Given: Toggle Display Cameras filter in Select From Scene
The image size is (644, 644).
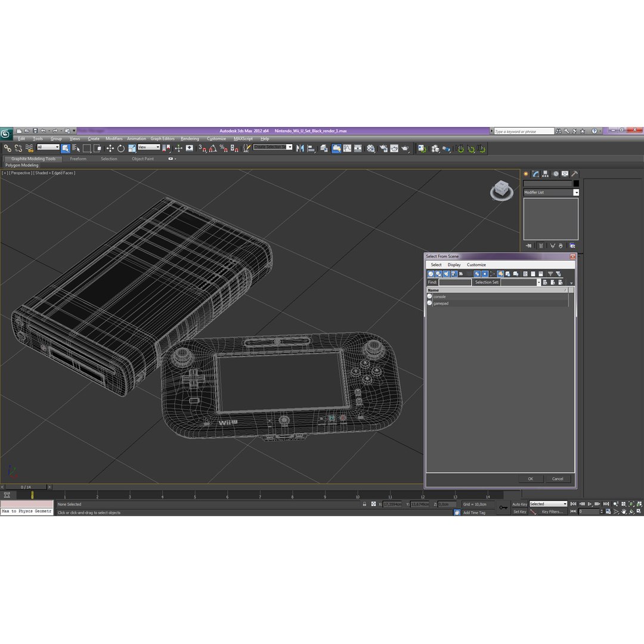Looking at the screenshot, I should point(454,274).
